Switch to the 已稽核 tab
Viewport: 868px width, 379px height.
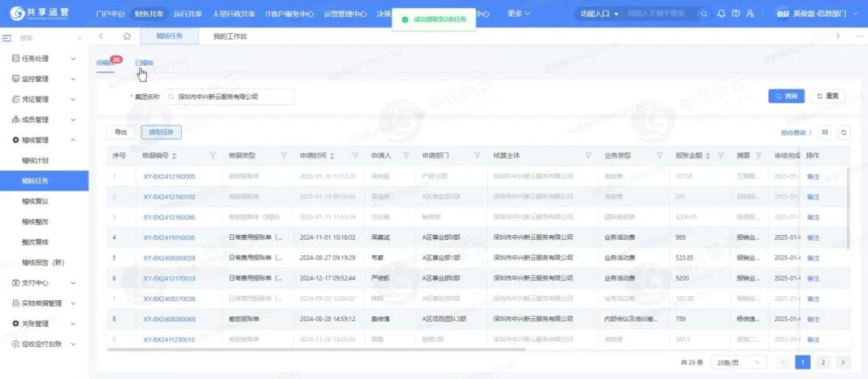click(144, 63)
